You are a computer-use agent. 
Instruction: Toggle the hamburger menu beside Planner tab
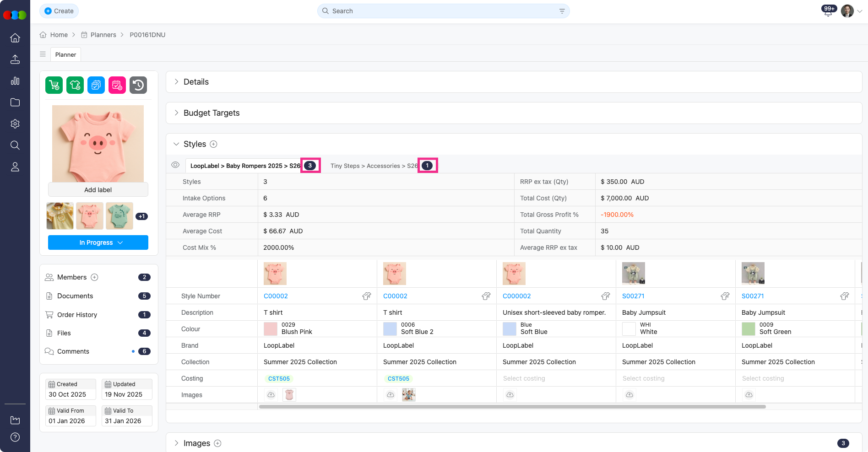[x=43, y=54]
